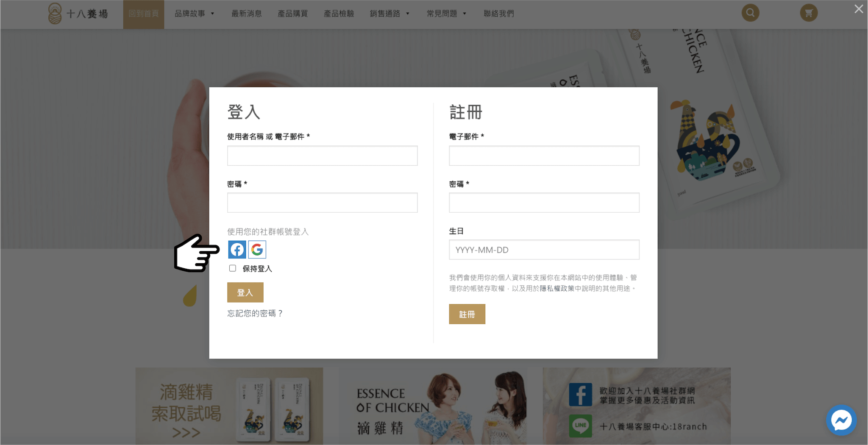
Task: Go to the 最新消息 menu item
Action: pos(247,14)
